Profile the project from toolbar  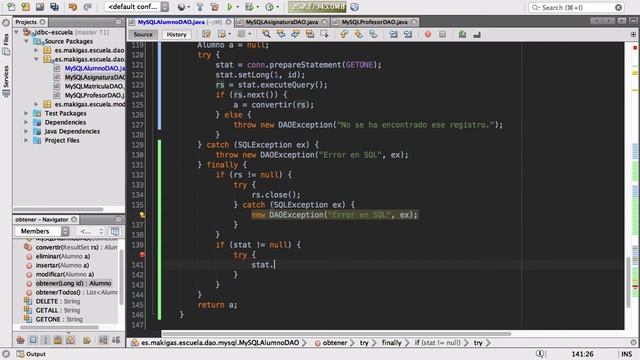[x=269, y=7]
